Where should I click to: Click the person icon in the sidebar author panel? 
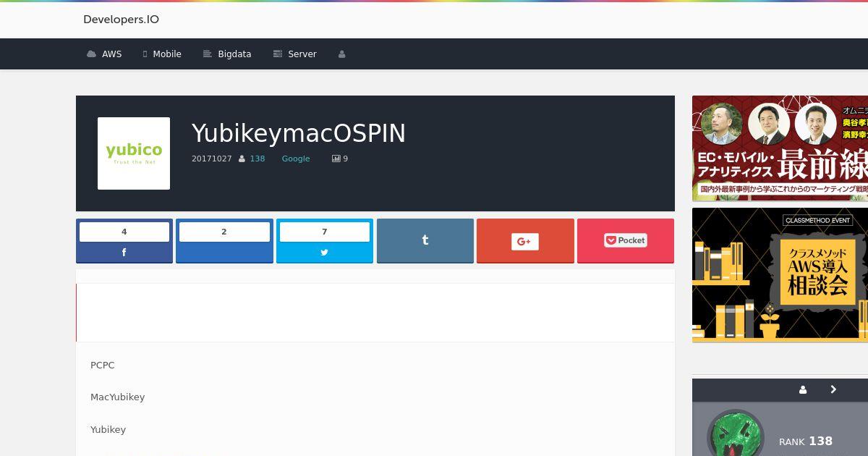[803, 389]
